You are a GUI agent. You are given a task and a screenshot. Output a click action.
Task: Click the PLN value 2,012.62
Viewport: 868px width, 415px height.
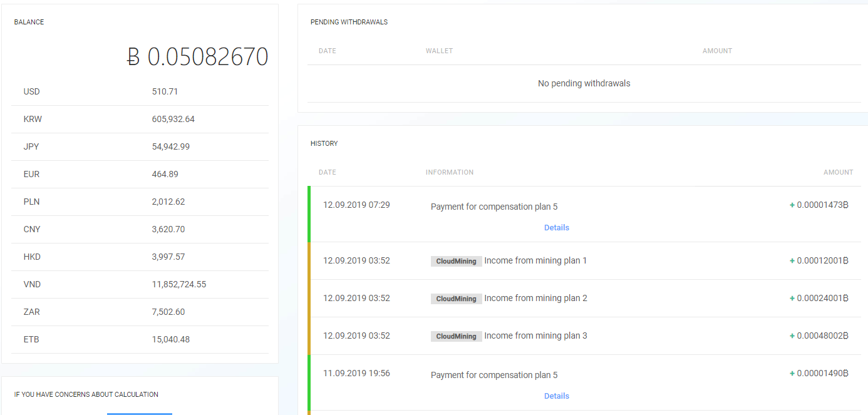(168, 202)
